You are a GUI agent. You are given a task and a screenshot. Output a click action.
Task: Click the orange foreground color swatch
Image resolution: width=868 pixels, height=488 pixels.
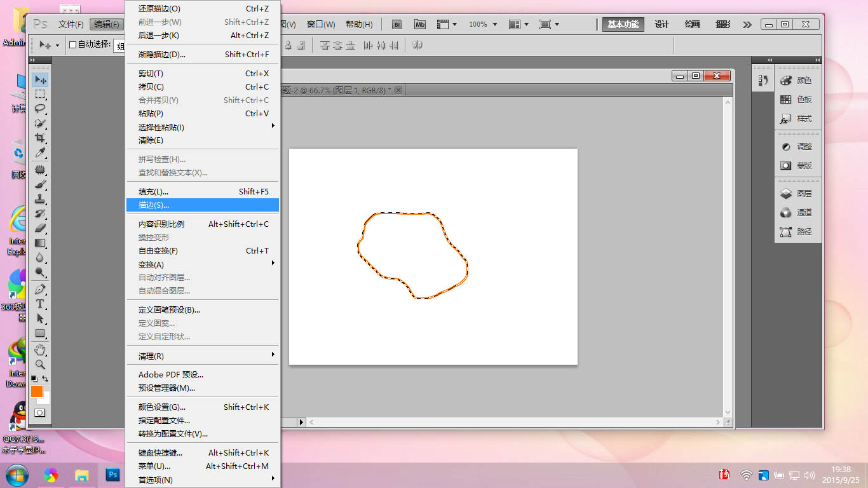click(x=36, y=391)
